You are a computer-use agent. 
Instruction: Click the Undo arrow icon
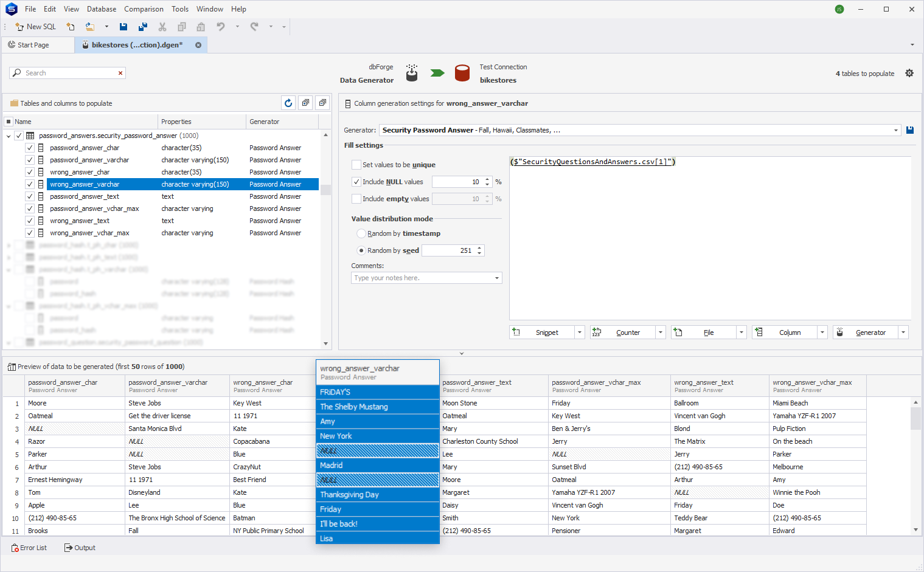pyautogui.click(x=221, y=27)
